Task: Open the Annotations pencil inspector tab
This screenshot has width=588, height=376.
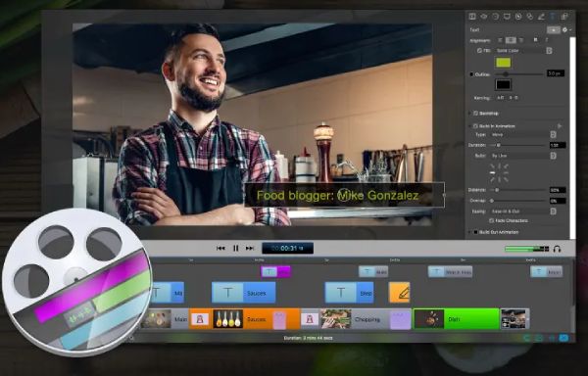Action: click(541, 17)
